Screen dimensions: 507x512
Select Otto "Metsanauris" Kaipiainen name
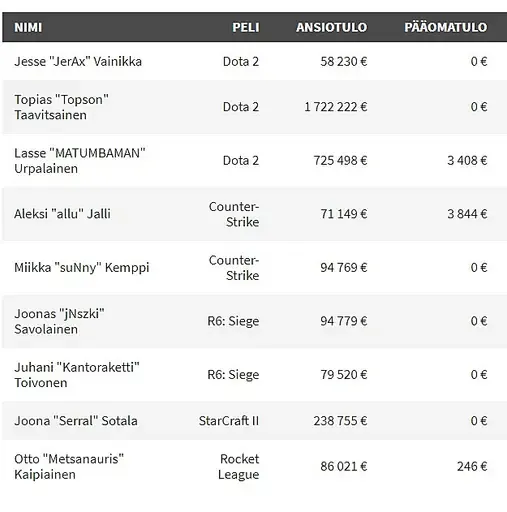point(69,467)
